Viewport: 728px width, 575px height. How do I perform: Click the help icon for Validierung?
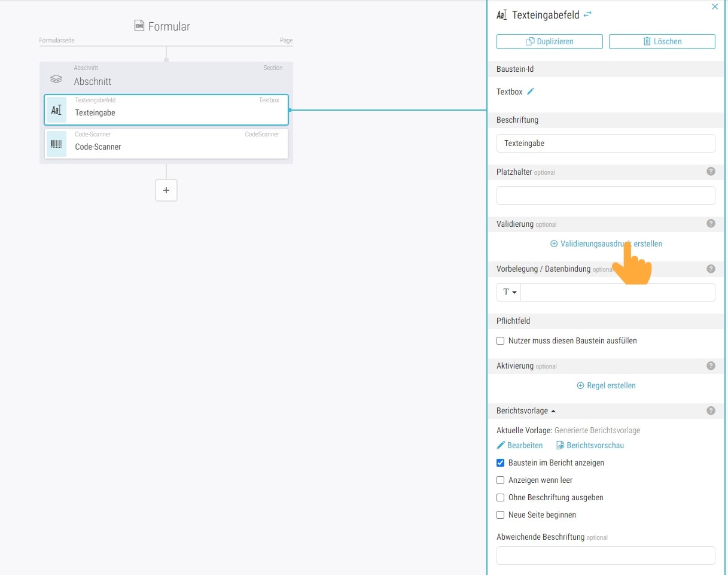coord(711,224)
